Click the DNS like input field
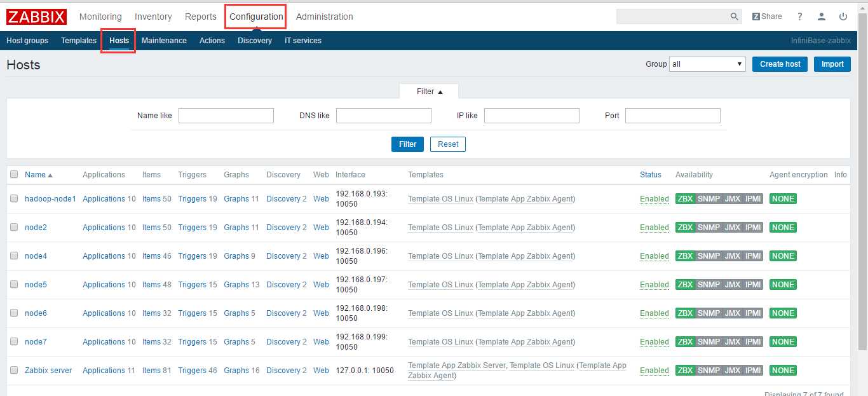 (384, 116)
